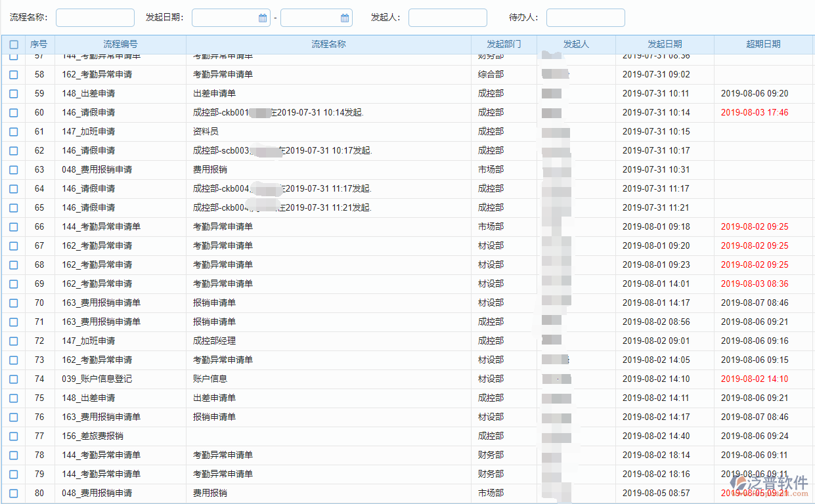815x504 pixels.
Task: Check the checkbox for row 77
Action: 14,436
